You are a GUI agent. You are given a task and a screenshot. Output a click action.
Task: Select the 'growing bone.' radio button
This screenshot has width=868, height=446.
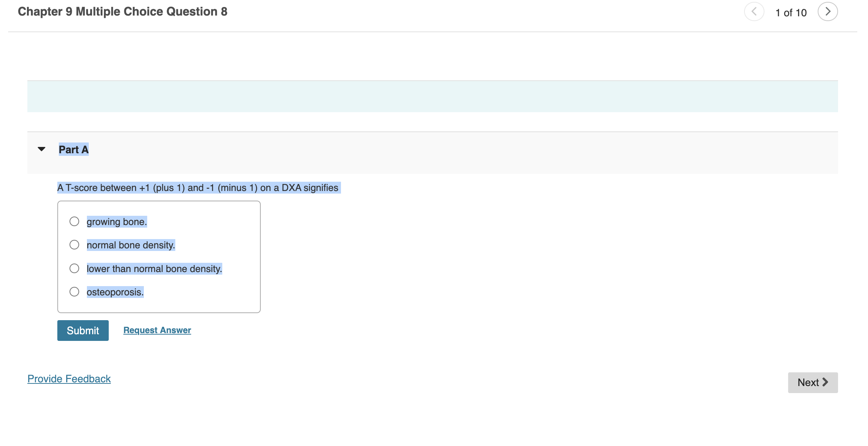point(74,221)
